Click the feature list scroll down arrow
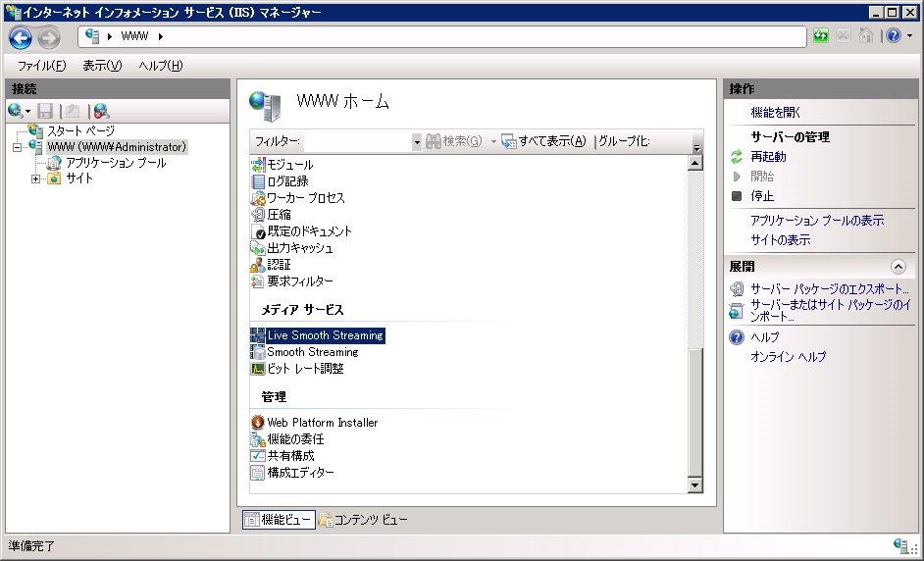The height and width of the screenshot is (561, 924). 695,485
